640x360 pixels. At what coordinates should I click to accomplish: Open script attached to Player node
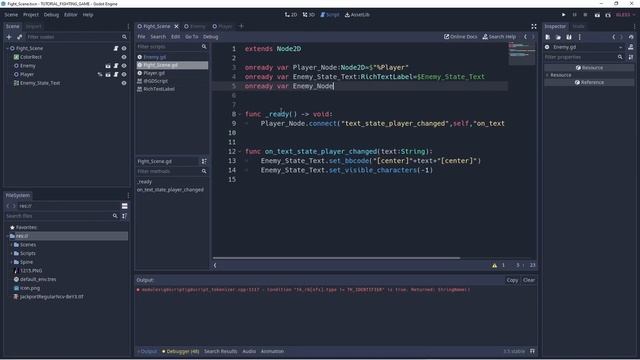(116, 74)
